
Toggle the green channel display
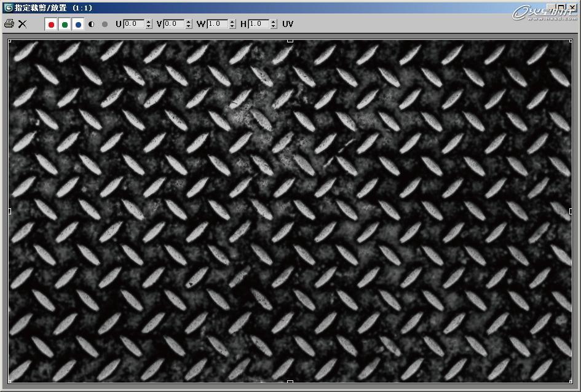tap(65, 25)
